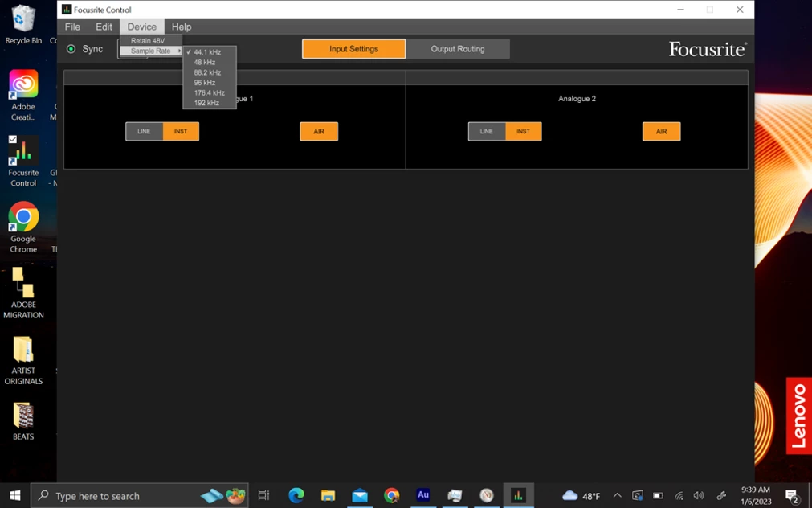Open the Help menu
The width and height of the screenshot is (812, 508).
[182, 27]
